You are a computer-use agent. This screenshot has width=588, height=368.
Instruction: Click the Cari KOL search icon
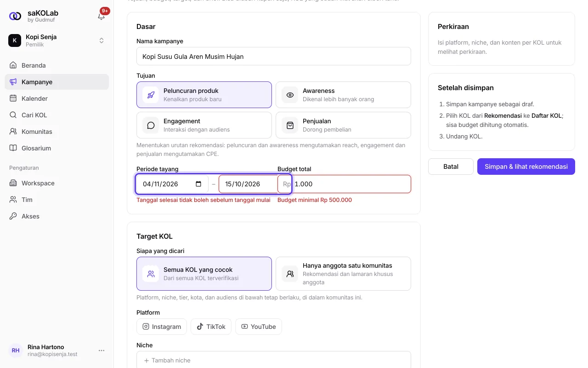tap(13, 115)
